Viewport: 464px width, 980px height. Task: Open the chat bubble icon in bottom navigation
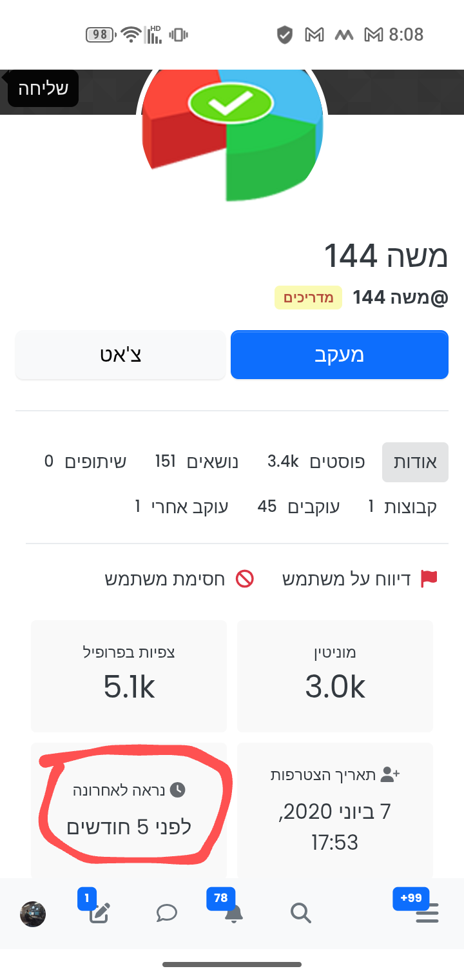point(166,914)
